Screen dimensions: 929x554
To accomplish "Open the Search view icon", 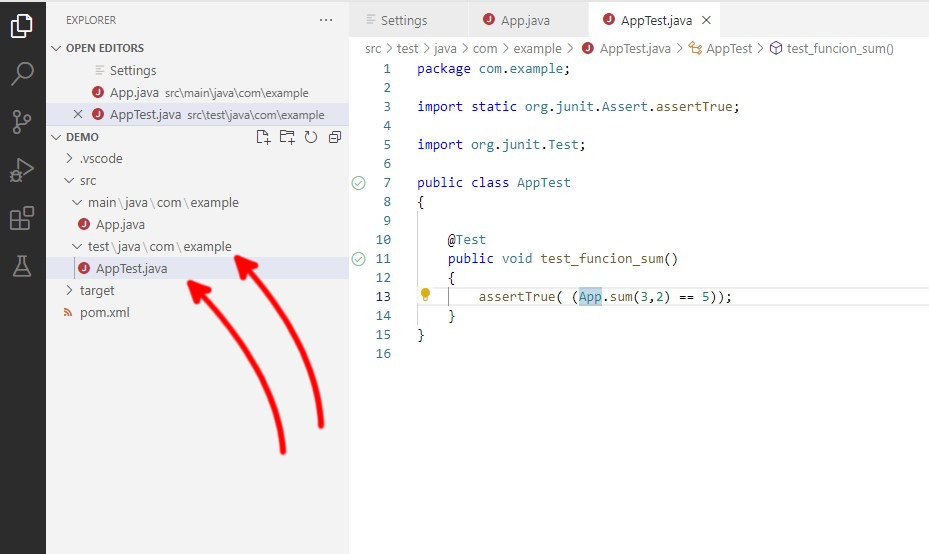I will pyautogui.click(x=22, y=74).
